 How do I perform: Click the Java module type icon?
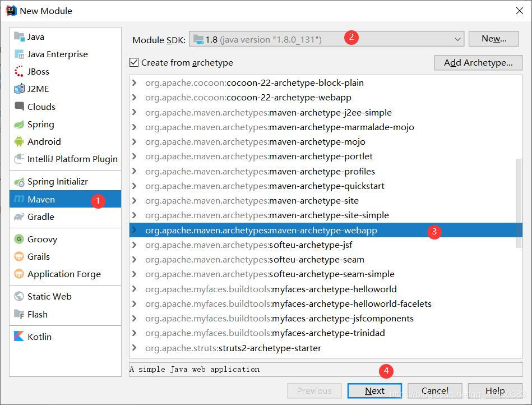(19, 36)
